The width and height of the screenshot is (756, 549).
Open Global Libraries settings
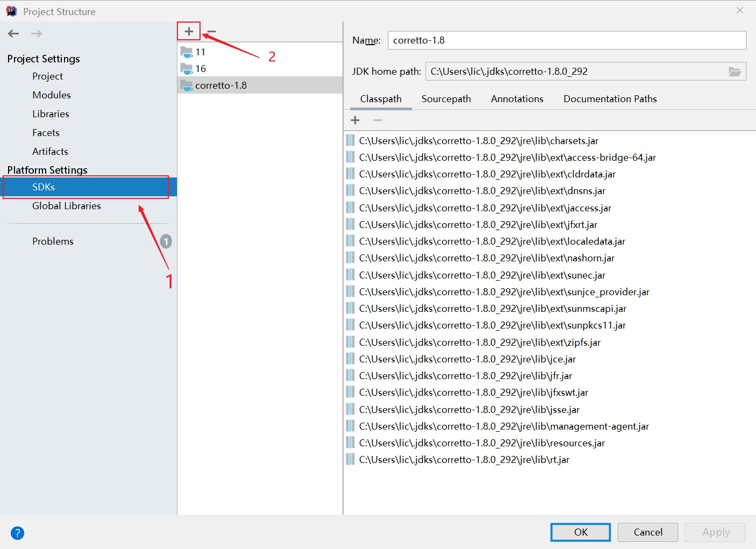click(x=67, y=206)
